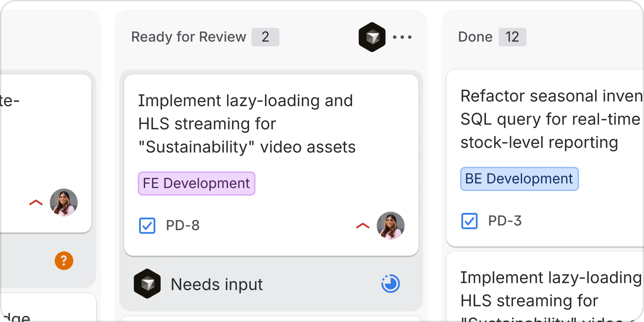Viewport: 644px width, 322px height.
Task: Click the task type checkbox icon next to PD-8
Action: 147,225
